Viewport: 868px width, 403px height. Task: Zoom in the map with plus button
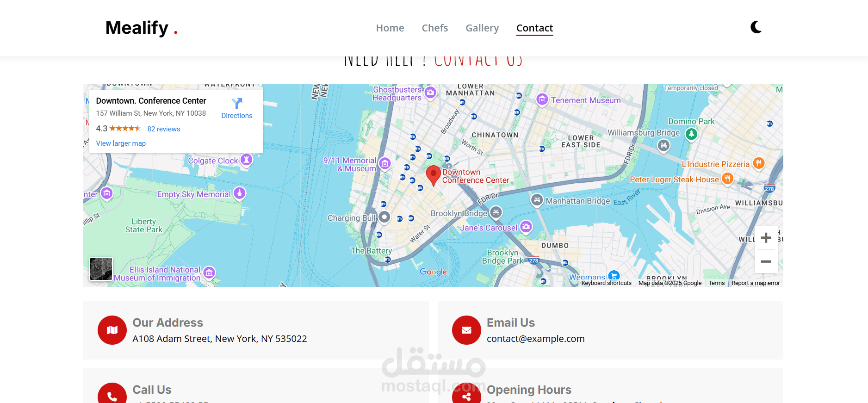click(766, 238)
